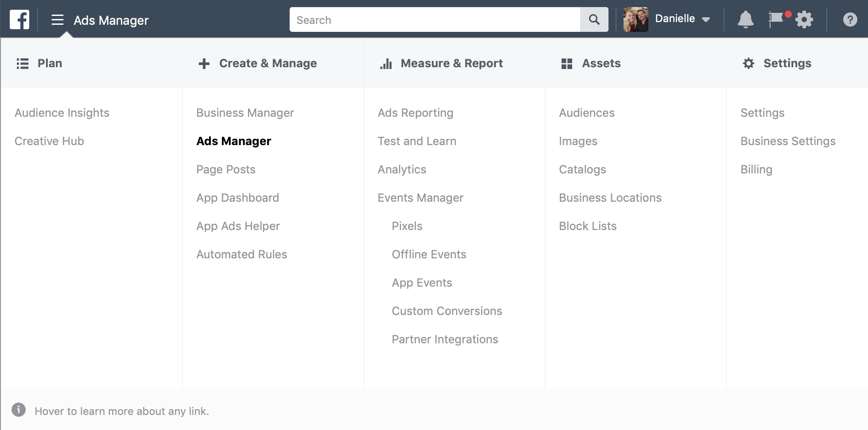Open Custom Conversions

[447, 311]
